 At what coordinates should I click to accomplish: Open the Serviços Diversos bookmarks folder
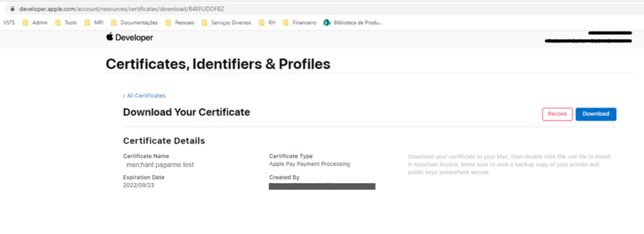(226, 22)
